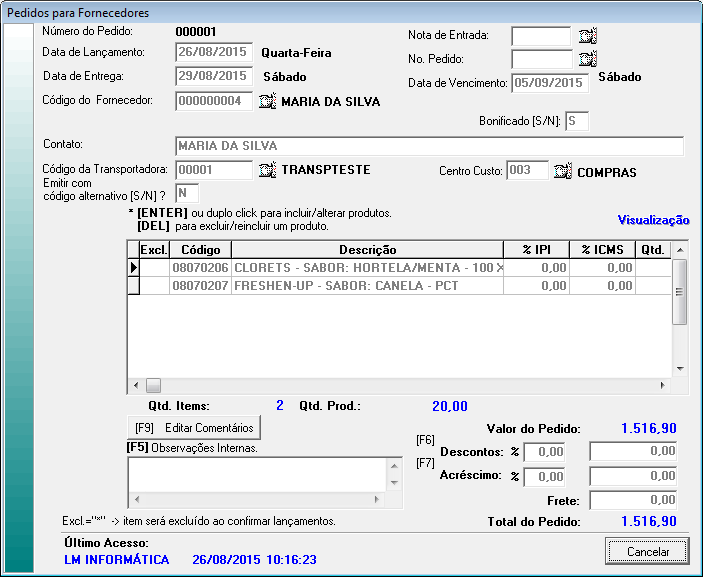Viewport: 703px width, 577px height.
Task: Click the Frete value field
Action: tap(633, 500)
